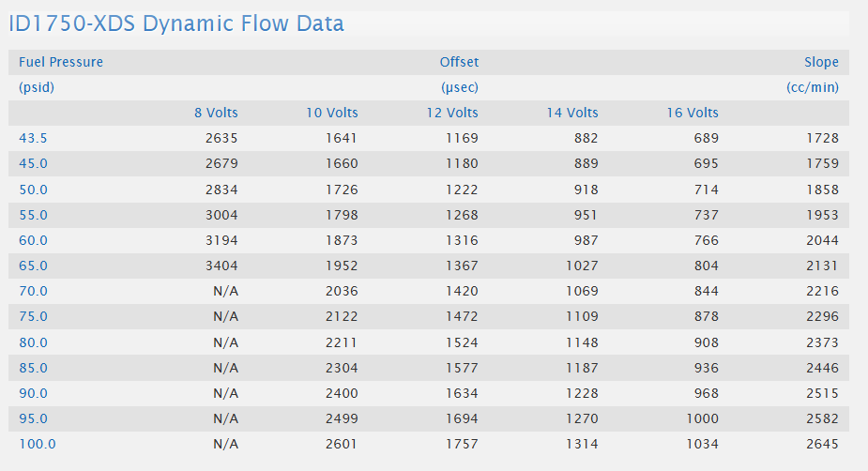Click the 43.5 fuel pressure row label
Screen dimensions: 868x471
point(33,138)
